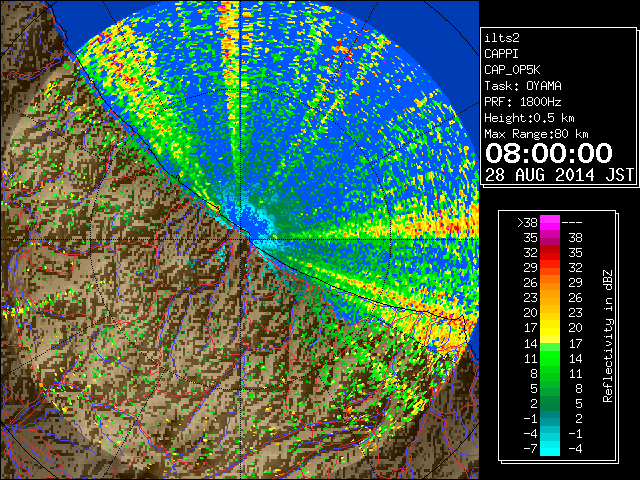Click the 'PRF: 1800Hz' line
This screenshot has width=640, height=480.
tap(523, 102)
